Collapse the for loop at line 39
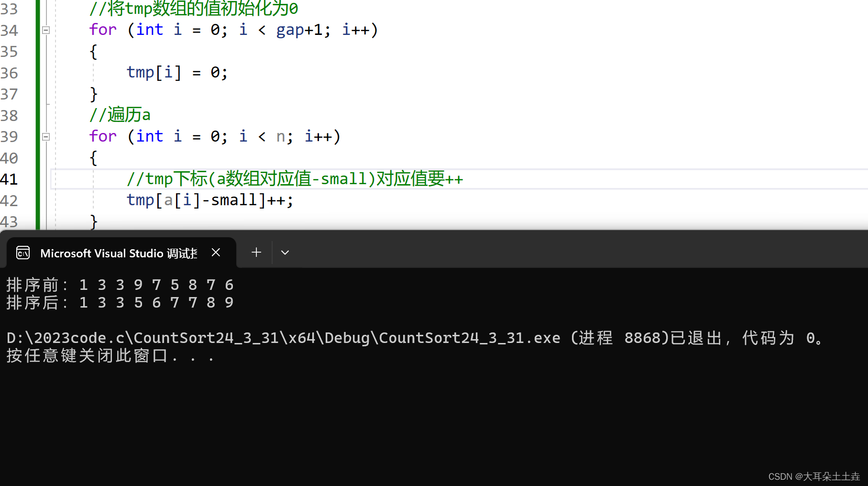This screenshot has width=868, height=486. [46, 137]
